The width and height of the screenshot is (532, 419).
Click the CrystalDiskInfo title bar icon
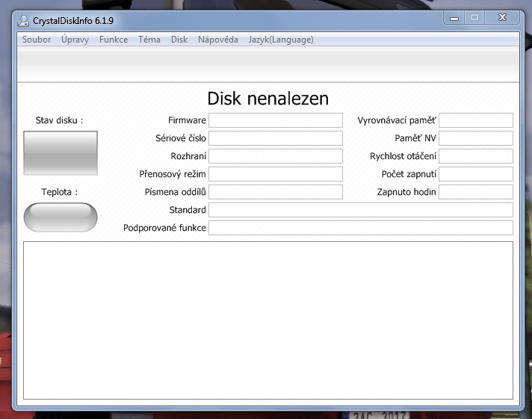click(x=24, y=21)
